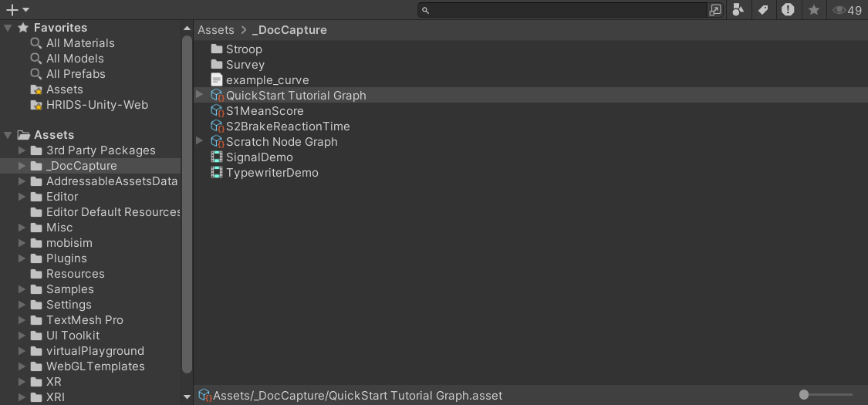Open the Stroop folder icon
Viewport: 868px width, 405px height.
click(x=217, y=49)
